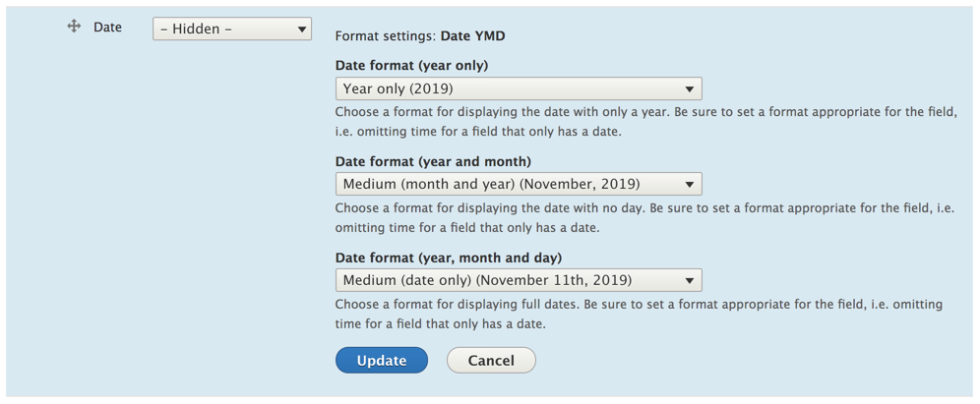Screen dimensions: 980x404
Task: Click the arrow on the Hidden select
Action: pos(302,29)
